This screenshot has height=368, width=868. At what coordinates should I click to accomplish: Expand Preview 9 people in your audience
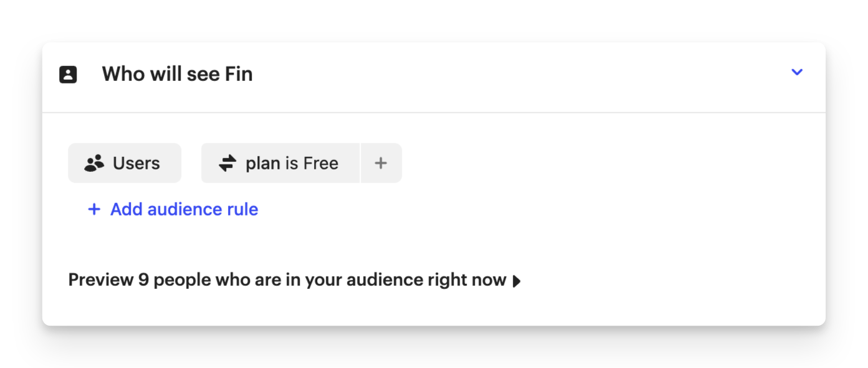tap(295, 280)
